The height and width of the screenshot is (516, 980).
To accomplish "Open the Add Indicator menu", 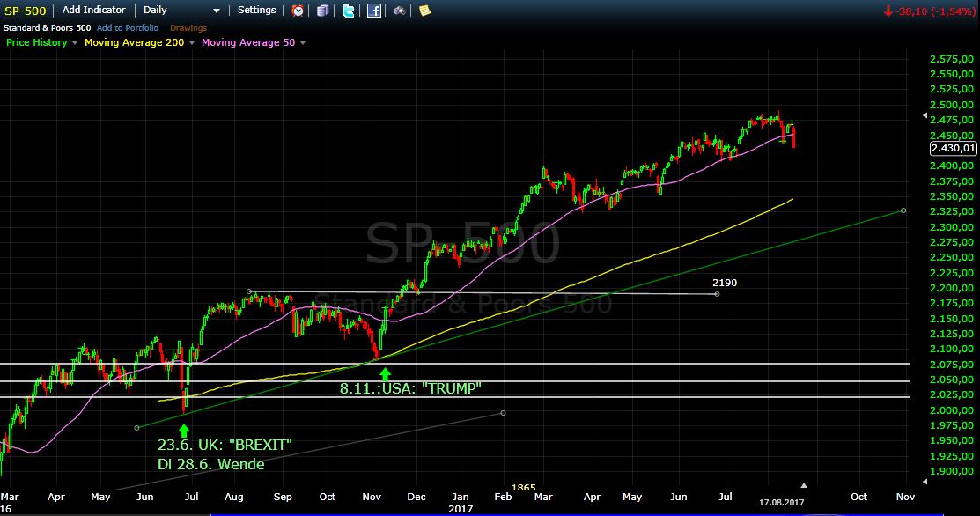I will (x=93, y=11).
